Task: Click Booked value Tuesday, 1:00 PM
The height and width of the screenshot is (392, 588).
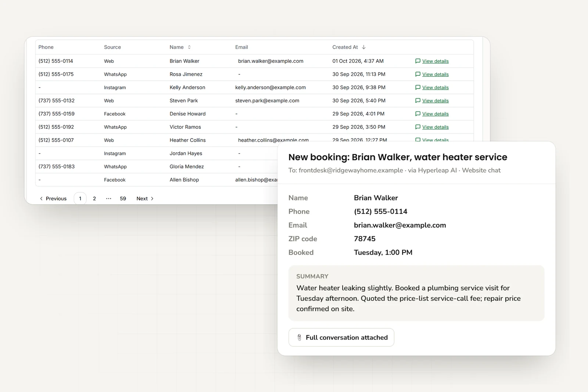Action: 383,252
